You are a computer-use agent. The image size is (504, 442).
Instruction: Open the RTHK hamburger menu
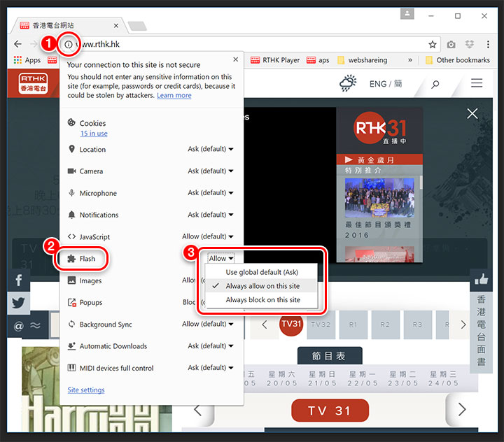pyautogui.click(x=477, y=83)
